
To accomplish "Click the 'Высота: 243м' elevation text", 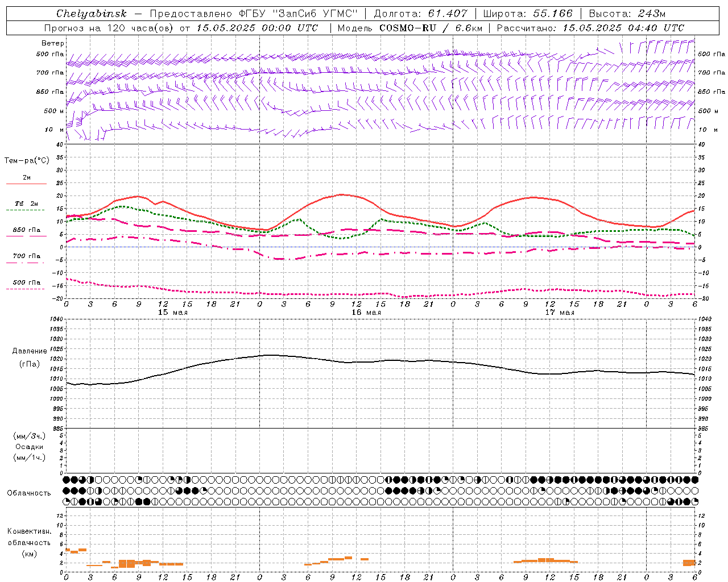I will point(627,14).
